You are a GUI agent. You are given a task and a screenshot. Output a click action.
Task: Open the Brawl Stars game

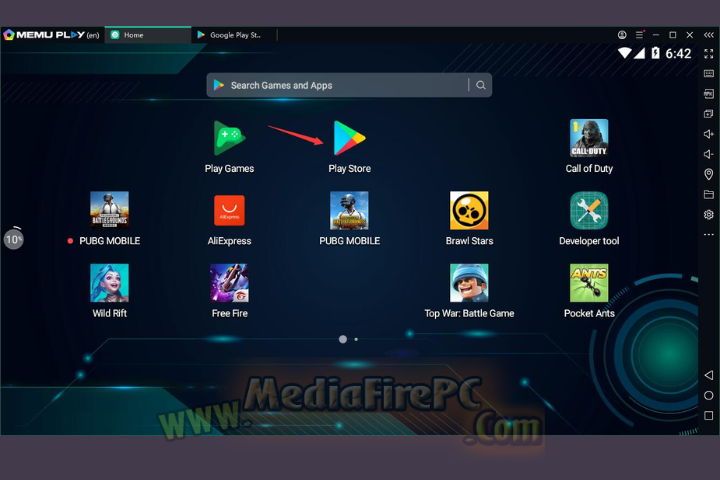click(469, 210)
